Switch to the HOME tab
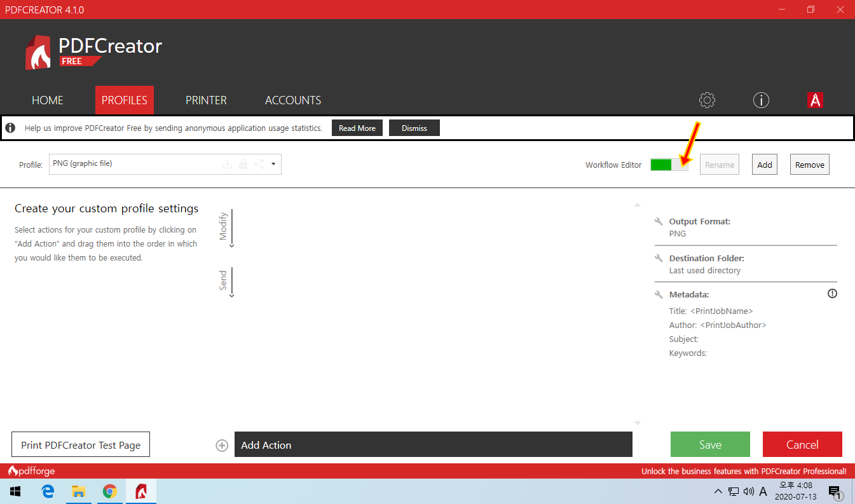 coord(48,100)
